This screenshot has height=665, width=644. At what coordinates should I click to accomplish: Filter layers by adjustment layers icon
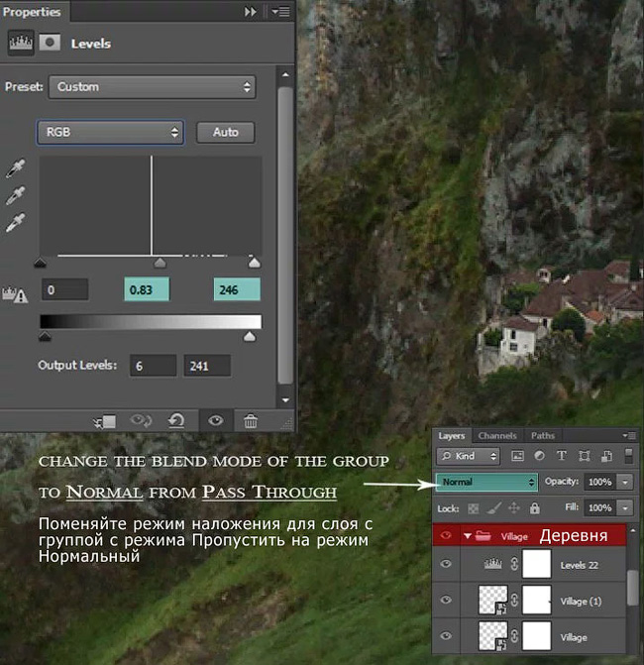point(539,456)
